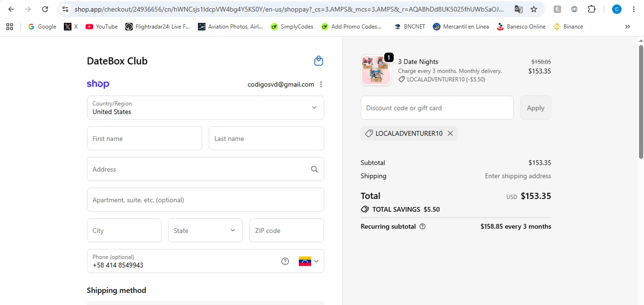Translate this page icon
This screenshot has height=305, width=644.
coord(519,9)
